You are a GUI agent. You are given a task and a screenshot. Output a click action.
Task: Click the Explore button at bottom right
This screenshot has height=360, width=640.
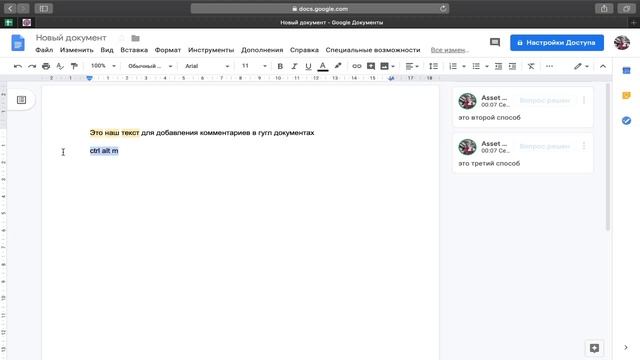594,348
